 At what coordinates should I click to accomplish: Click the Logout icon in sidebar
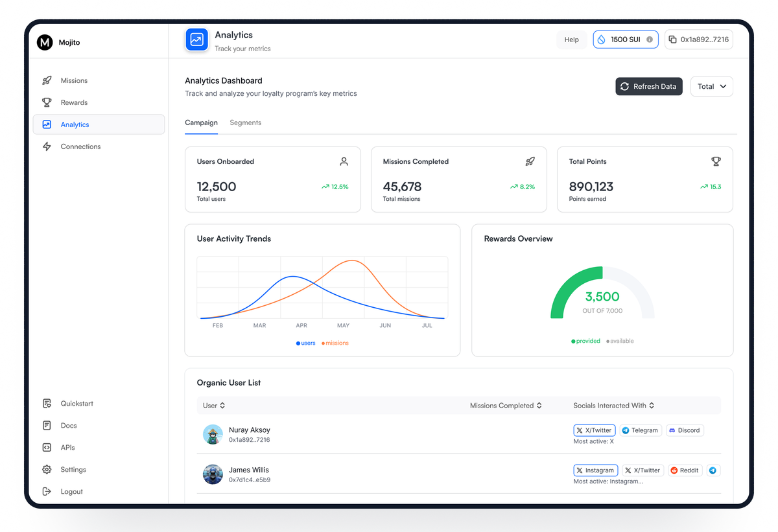click(47, 491)
